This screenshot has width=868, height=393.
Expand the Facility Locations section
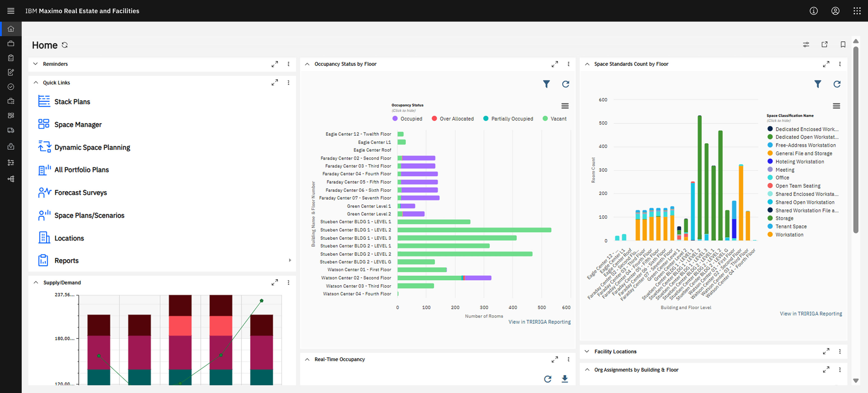587,351
